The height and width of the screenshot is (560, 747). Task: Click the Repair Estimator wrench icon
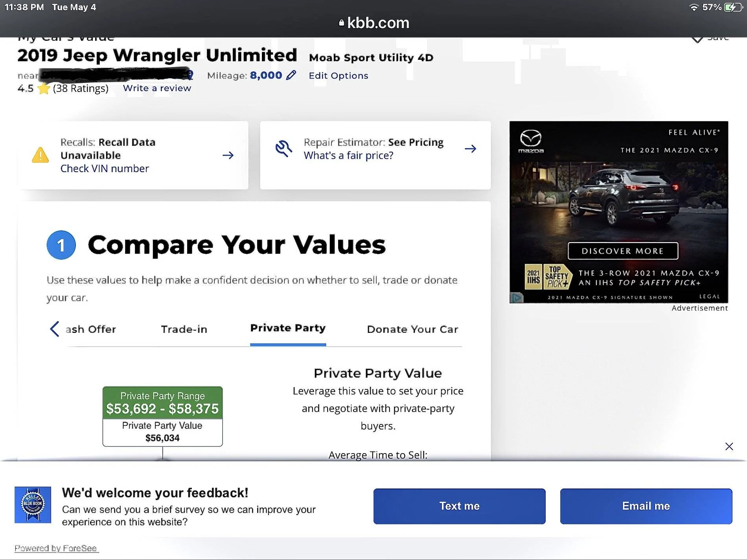[x=283, y=149]
